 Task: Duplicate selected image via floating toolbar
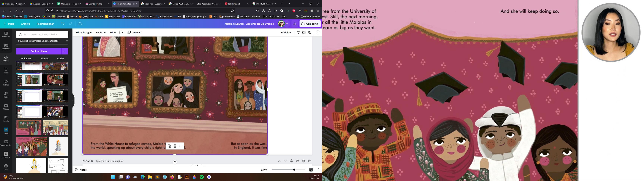click(x=169, y=146)
